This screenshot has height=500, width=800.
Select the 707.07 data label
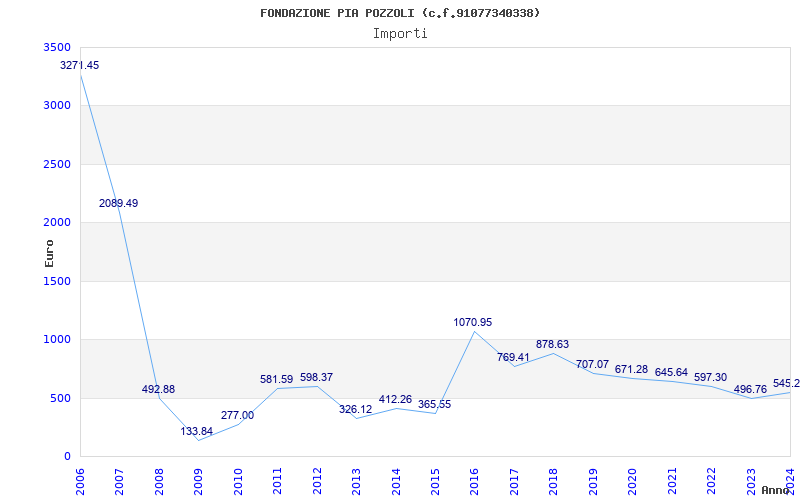[592, 364]
